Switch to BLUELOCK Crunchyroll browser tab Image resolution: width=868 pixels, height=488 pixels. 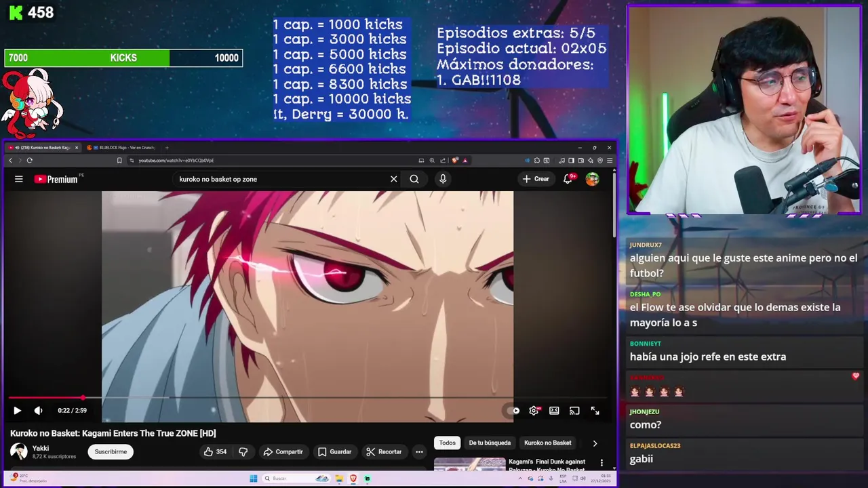click(123, 147)
